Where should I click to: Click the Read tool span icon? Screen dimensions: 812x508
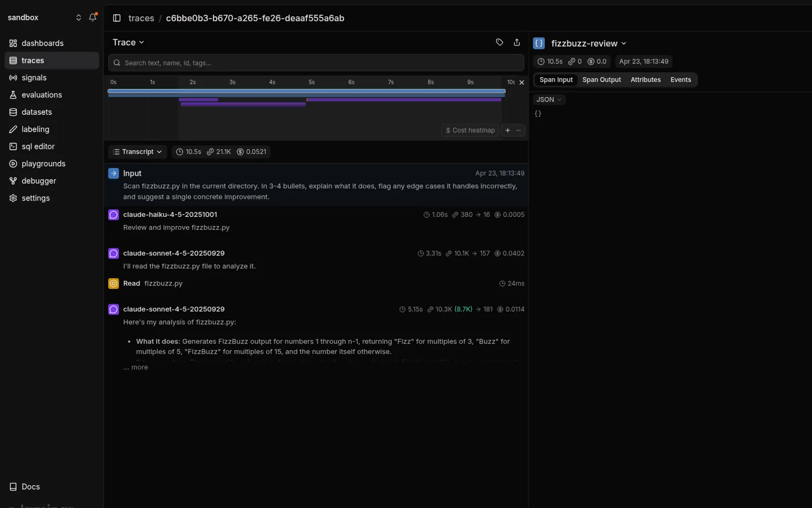tap(114, 283)
